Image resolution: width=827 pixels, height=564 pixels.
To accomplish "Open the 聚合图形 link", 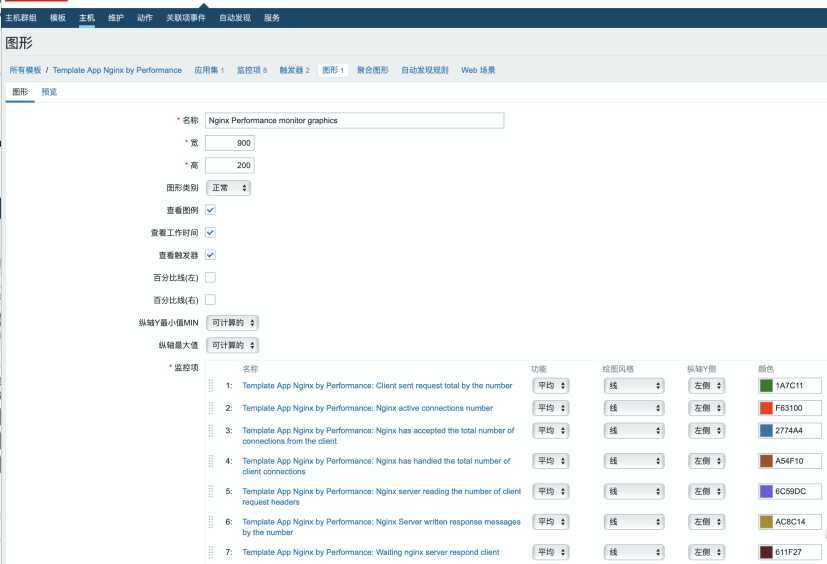I will (372, 70).
